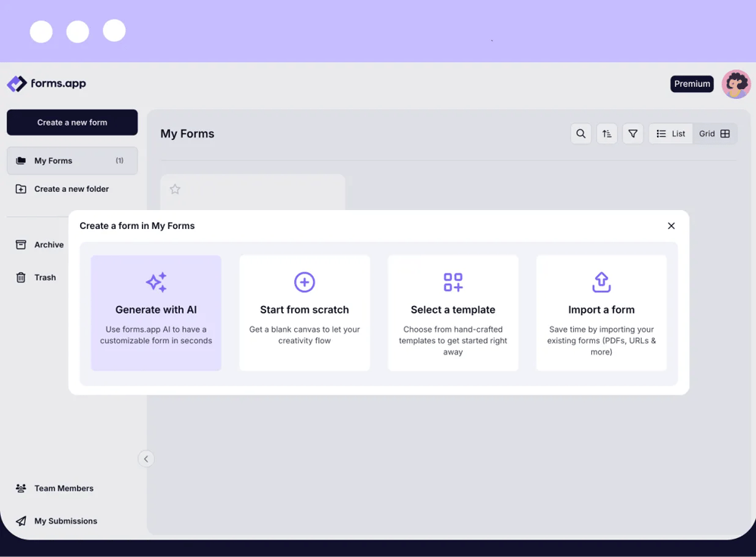Click the forms.app logo
Viewport: 756px width, 557px height.
[47, 84]
